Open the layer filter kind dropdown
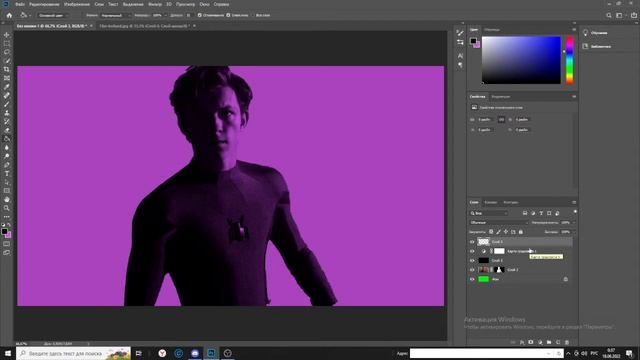The height and width of the screenshot is (360, 640). [x=489, y=213]
